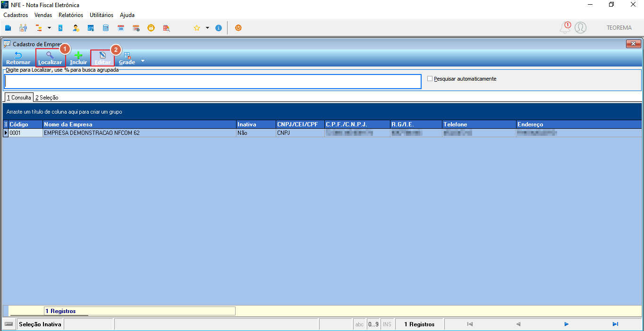The height and width of the screenshot is (331, 644).
Task: Click the CNPJ/CEI/CPF column header
Action: [300, 124]
